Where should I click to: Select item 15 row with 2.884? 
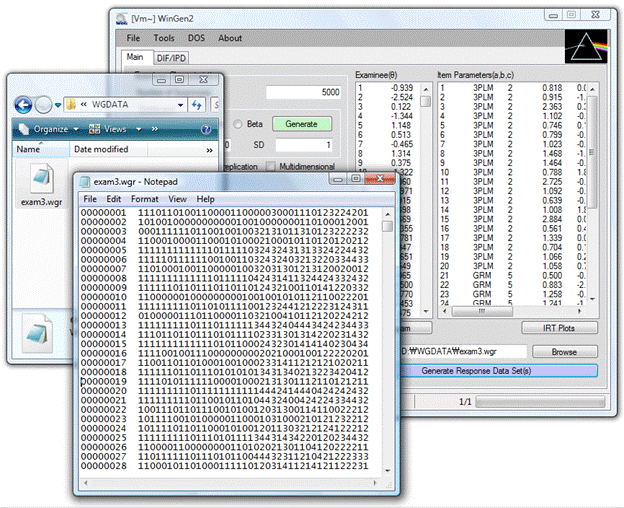coord(513,219)
